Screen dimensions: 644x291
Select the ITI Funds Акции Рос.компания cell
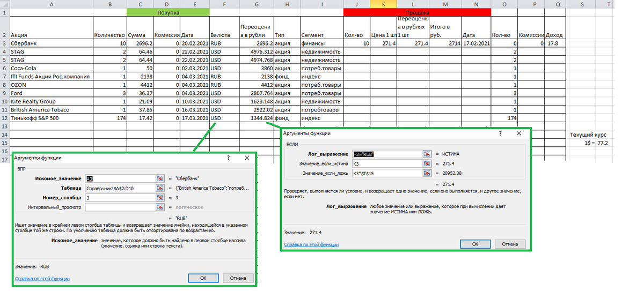point(51,77)
